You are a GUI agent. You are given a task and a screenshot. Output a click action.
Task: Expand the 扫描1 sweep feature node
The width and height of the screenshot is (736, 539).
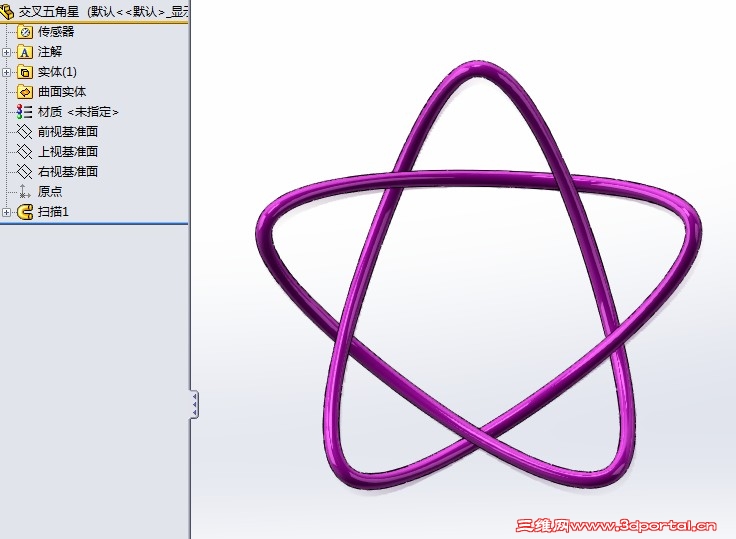6,212
